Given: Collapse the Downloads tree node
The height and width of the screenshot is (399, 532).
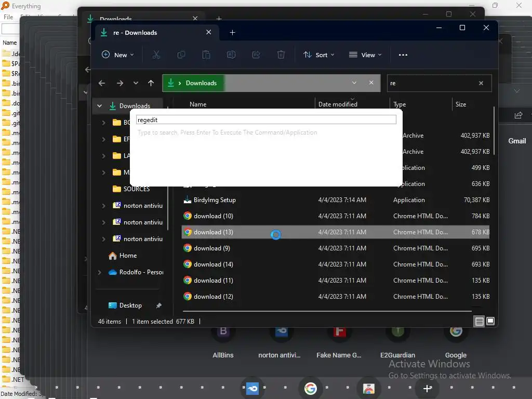Looking at the screenshot, I should pos(99,106).
